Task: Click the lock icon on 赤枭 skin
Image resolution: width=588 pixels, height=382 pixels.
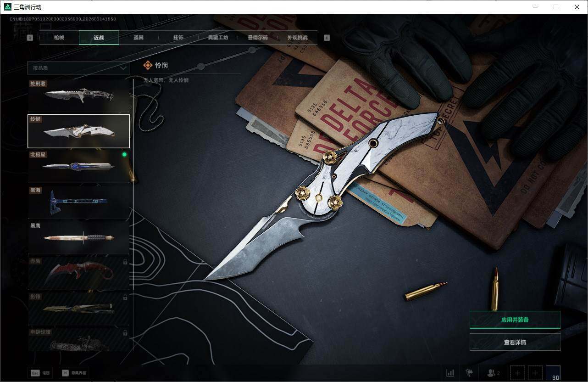Action: coord(125,262)
